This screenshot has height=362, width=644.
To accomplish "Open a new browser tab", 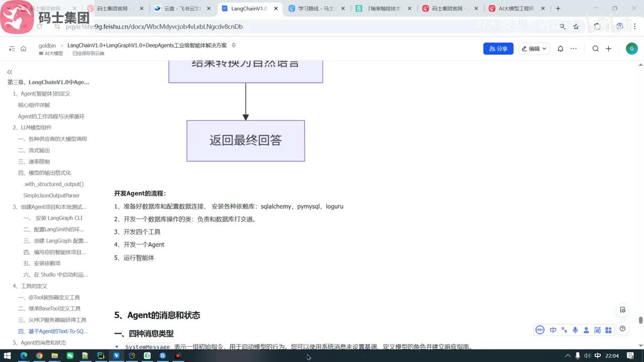I will [558, 9].
